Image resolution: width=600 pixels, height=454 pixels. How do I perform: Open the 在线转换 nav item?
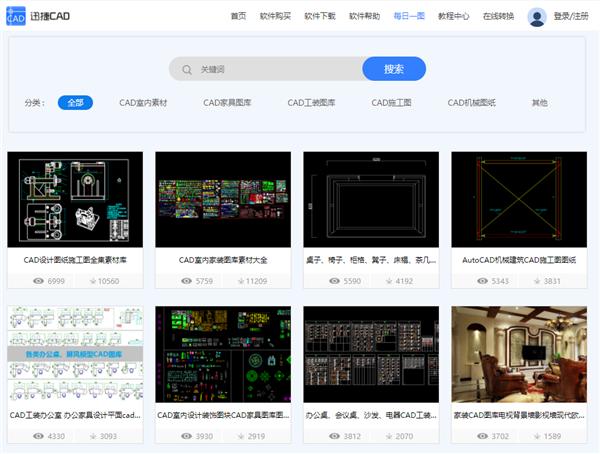point(498,16)
